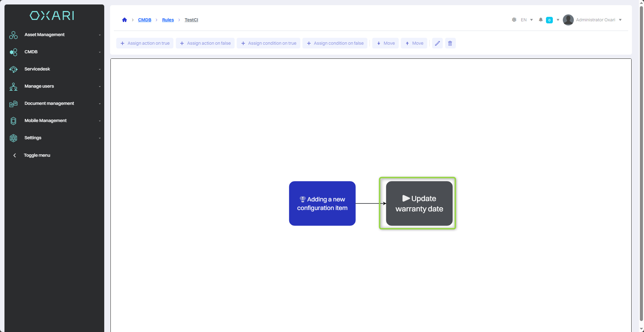Open the Settings sidebar menu
This screenshot has height=332, width=644.
coord(33,138)
